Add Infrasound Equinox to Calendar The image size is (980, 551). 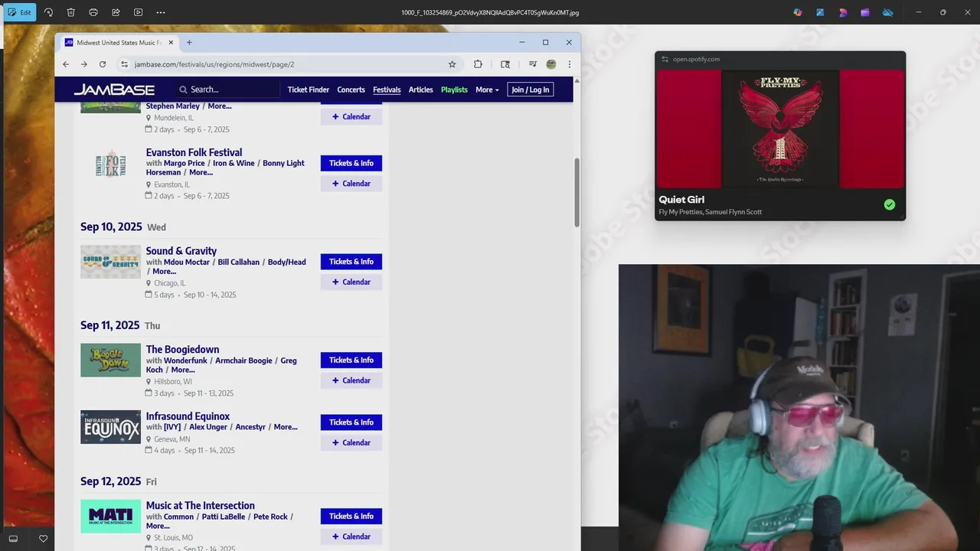351,443
